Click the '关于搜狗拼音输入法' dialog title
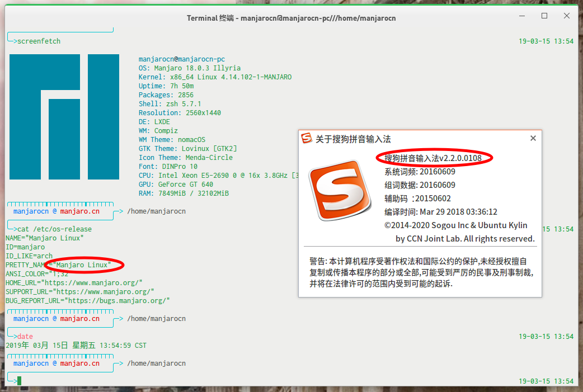 353,139
